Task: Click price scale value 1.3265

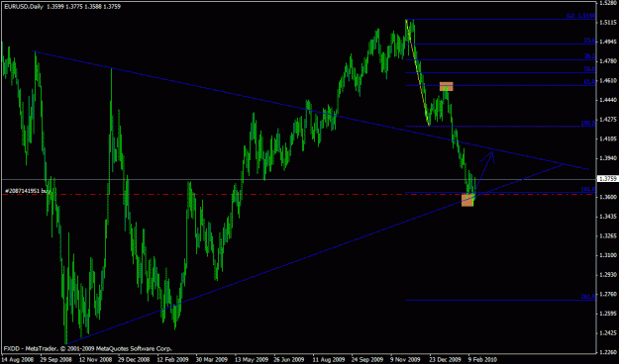Action: 608,235
